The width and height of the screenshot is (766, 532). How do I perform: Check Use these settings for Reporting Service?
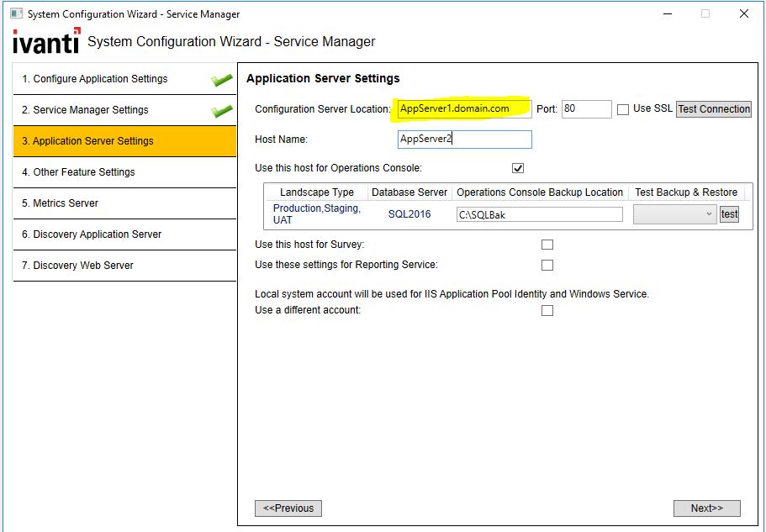click(547, 266)
